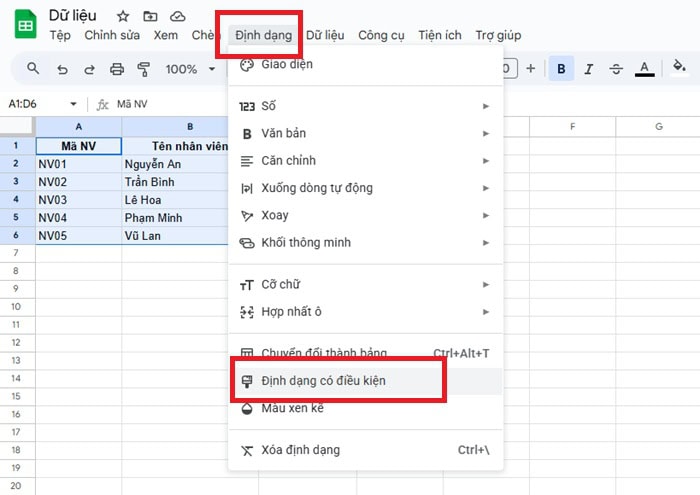
Task: Toggle strikethrough formatting
Action: [615, 69]
